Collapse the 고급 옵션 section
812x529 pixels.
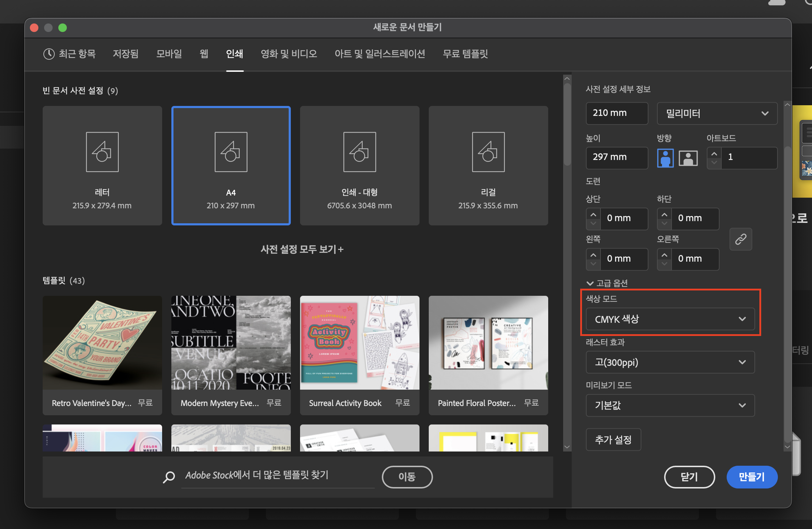pos(607,283)
